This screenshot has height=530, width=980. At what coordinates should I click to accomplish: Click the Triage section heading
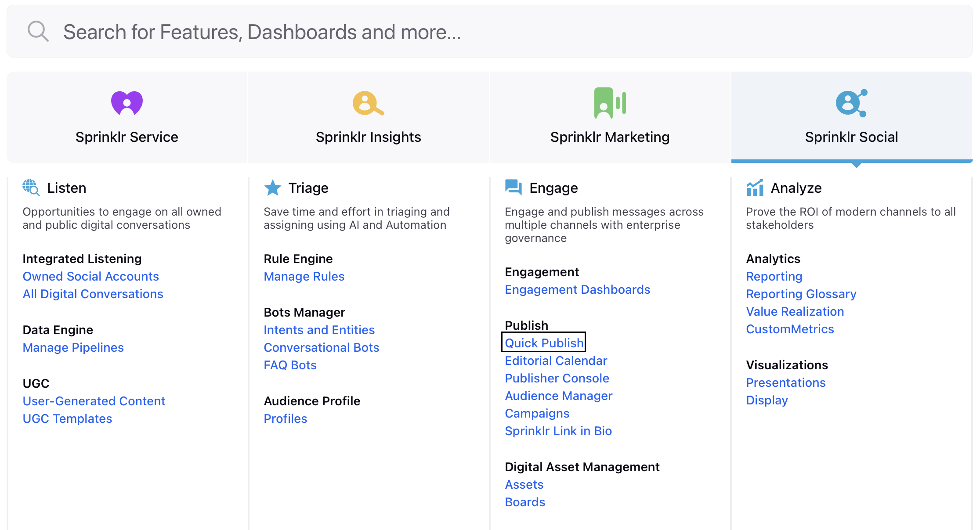[x=308, y=187]
